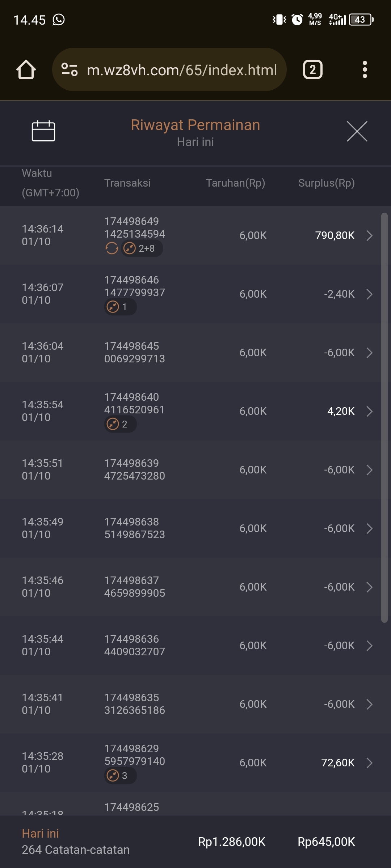This screenshot has height=868, width=391.
Task: Expand details for -2,40K surplus row
Action: click(x=369, y=294)
